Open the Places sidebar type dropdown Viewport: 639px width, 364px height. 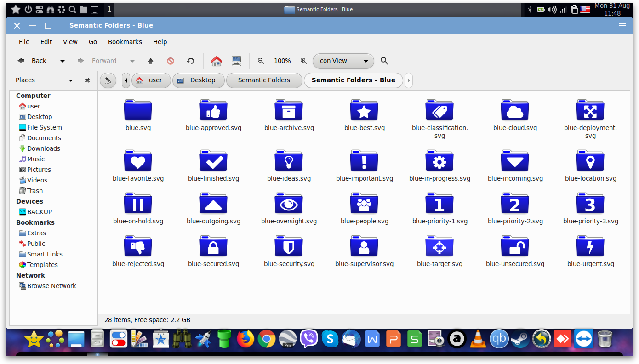pos(71,80)
